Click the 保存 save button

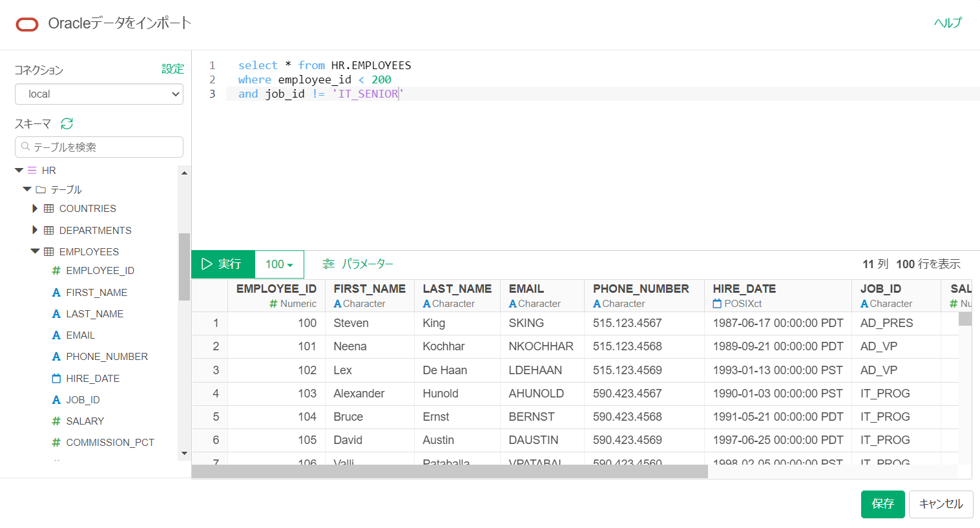[x=883, y=505]
